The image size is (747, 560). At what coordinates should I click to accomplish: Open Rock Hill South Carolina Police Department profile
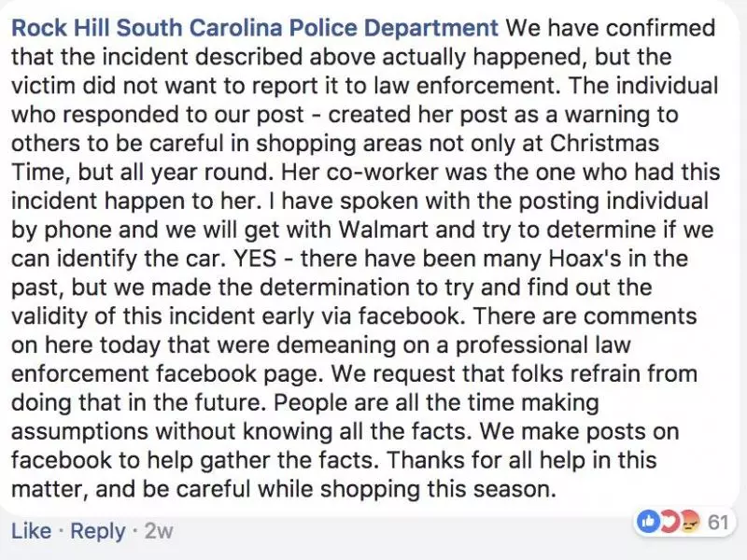coord(254,28)
